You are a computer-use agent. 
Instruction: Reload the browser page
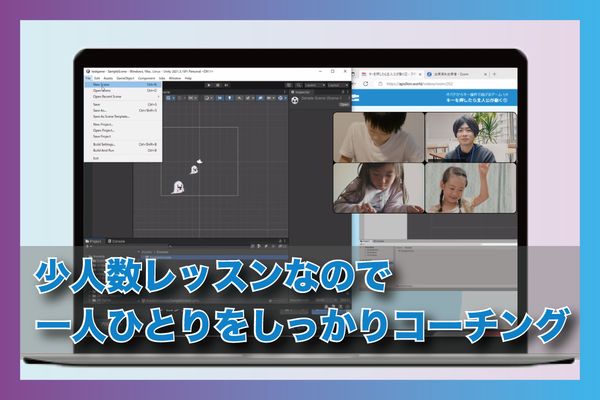pyautogui.click(x=365, y=83)
